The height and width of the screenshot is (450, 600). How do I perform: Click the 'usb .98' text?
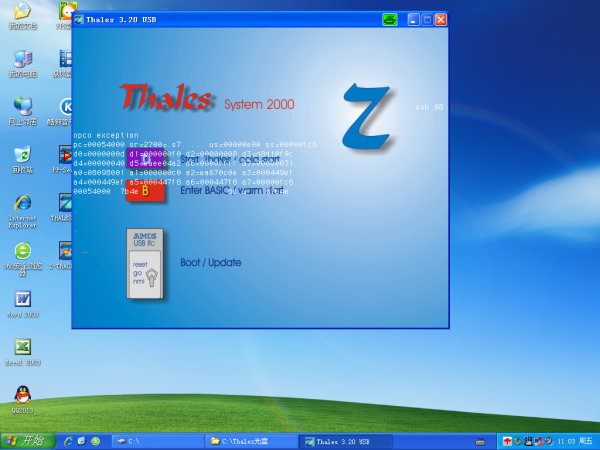click(x=429, y=107)
